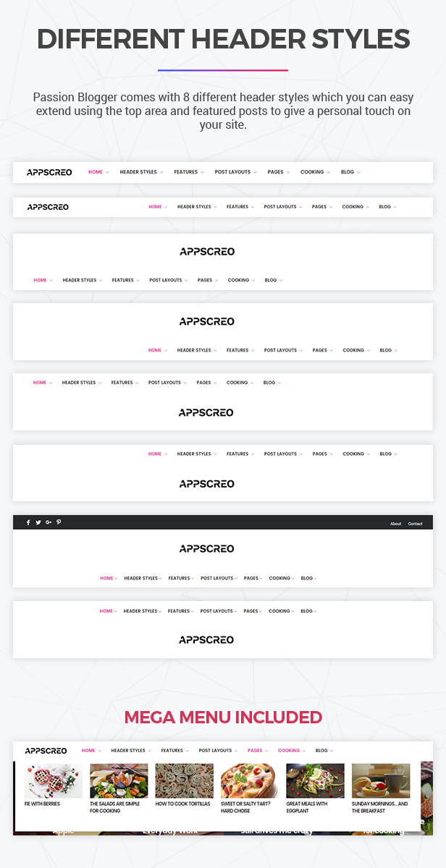Open the About link in dark top bar
The height and width of the screenshot is (868, 446).
[395, 524]
